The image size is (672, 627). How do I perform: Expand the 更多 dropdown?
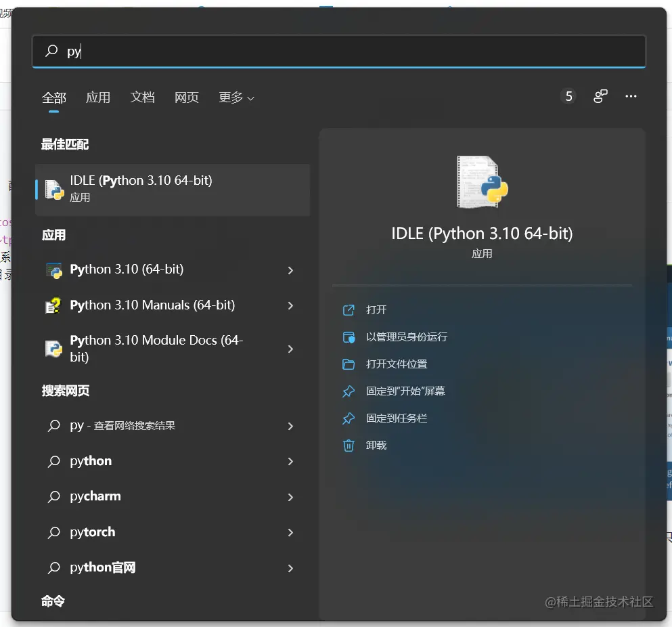[237, 98]
